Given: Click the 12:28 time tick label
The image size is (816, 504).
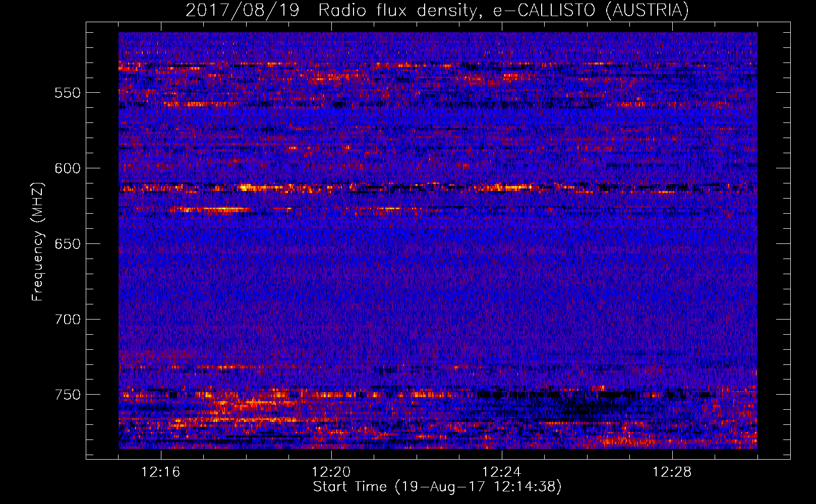Looking at the screenshot, I should [x=672, y=472].
